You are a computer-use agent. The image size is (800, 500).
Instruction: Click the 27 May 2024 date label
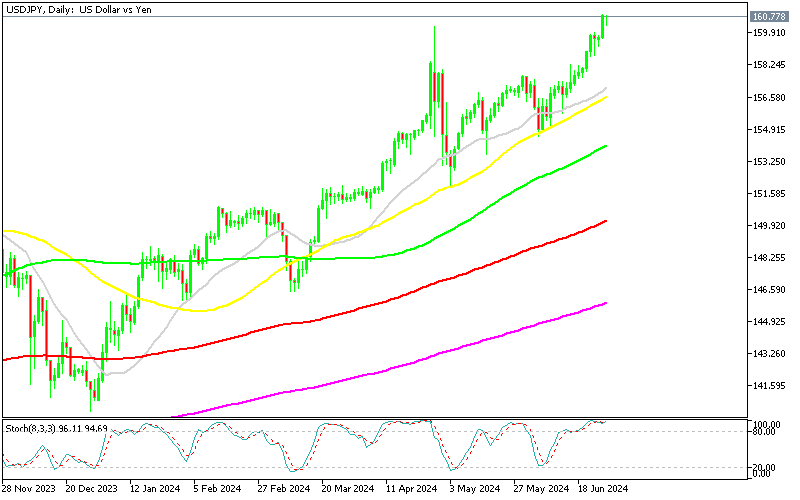(x=541, y=489)
